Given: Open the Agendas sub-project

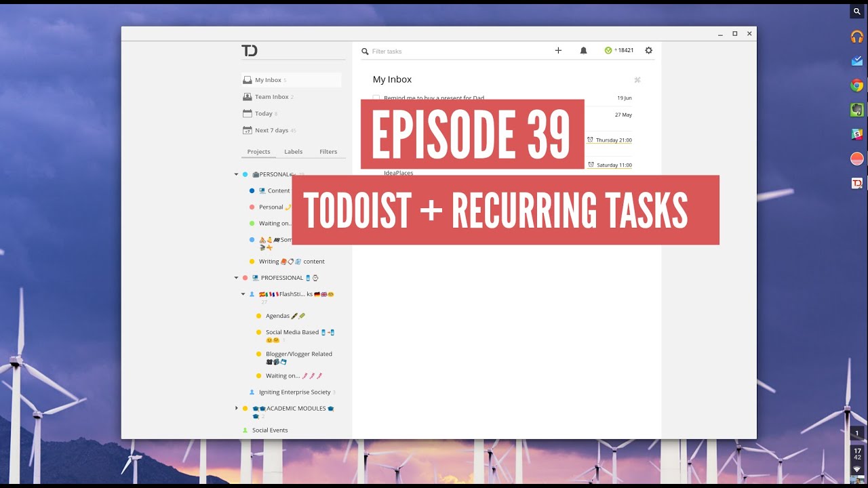Looking at the screenshot, I should coord(285,316).
